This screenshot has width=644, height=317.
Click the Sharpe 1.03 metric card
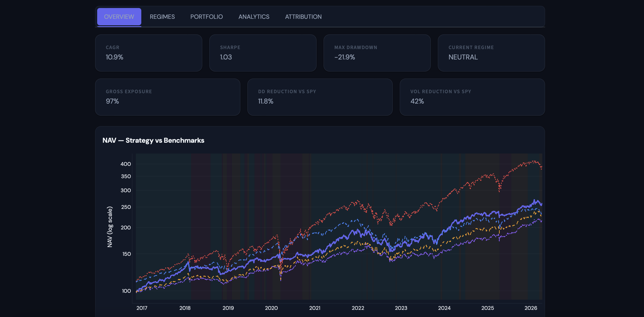click(262, 53)
